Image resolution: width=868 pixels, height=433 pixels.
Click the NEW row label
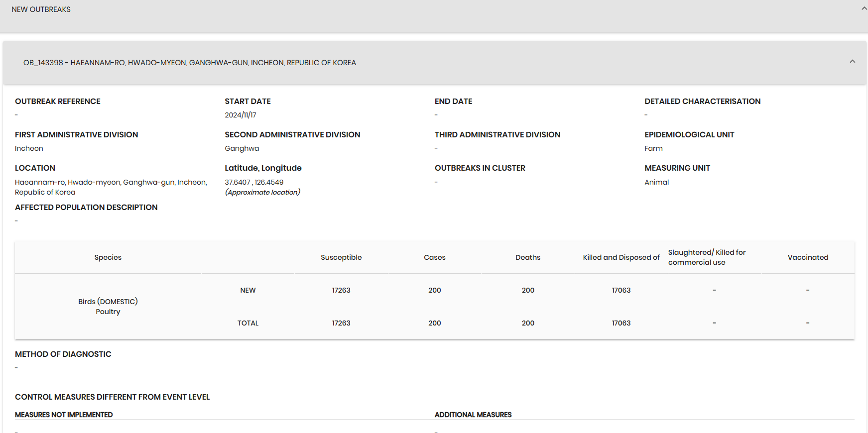(248, 290)
